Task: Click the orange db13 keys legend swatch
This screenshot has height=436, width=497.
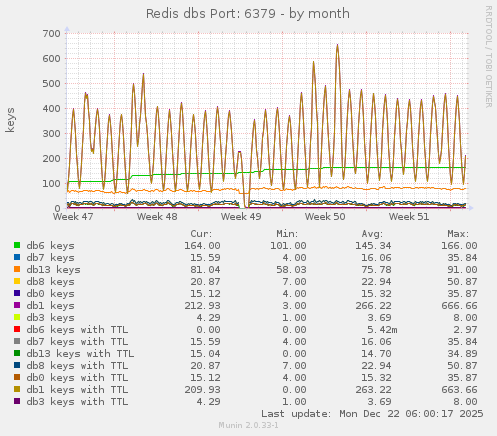Action: (17, 269)
